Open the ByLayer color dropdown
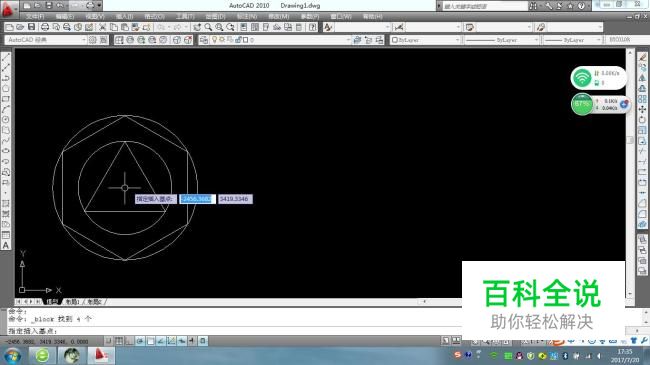 [426, 40]
